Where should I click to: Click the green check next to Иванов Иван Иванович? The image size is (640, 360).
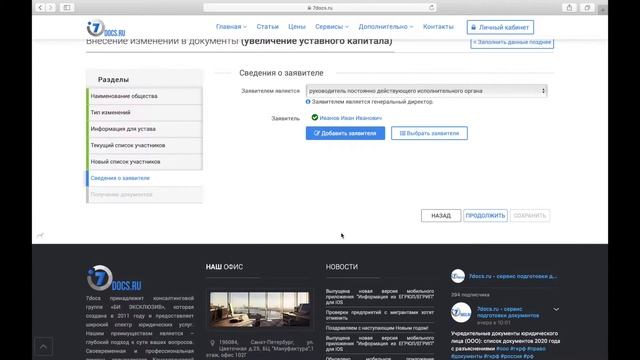tap(315, 118)
